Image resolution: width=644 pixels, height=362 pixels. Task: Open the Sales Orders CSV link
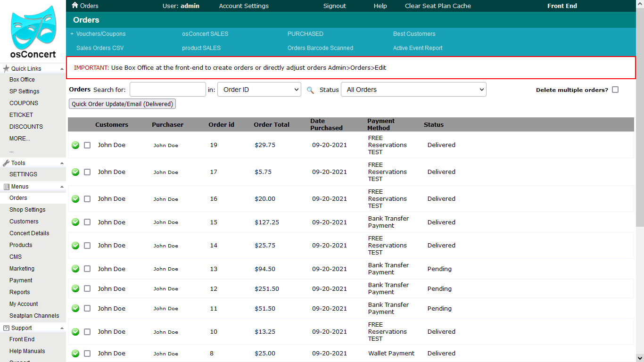click(100, 48)
